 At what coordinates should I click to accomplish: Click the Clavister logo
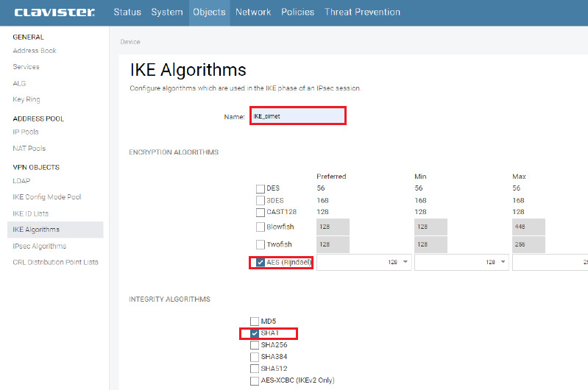54,13
